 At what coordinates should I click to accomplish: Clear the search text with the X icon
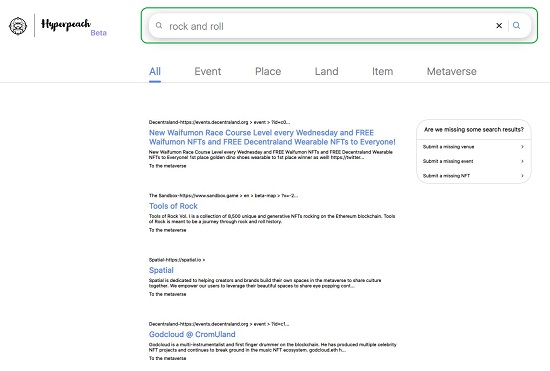pyautogui.click(x=499, y=26)
